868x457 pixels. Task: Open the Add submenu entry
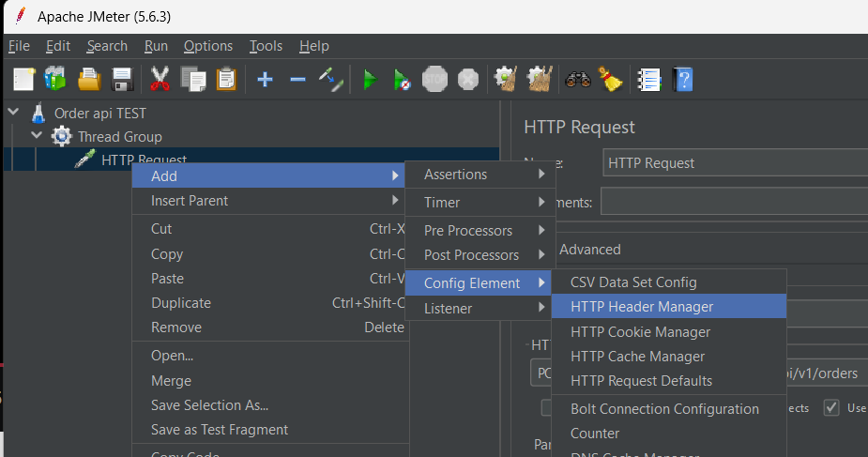pyautogui.click(x=269, y=175)
